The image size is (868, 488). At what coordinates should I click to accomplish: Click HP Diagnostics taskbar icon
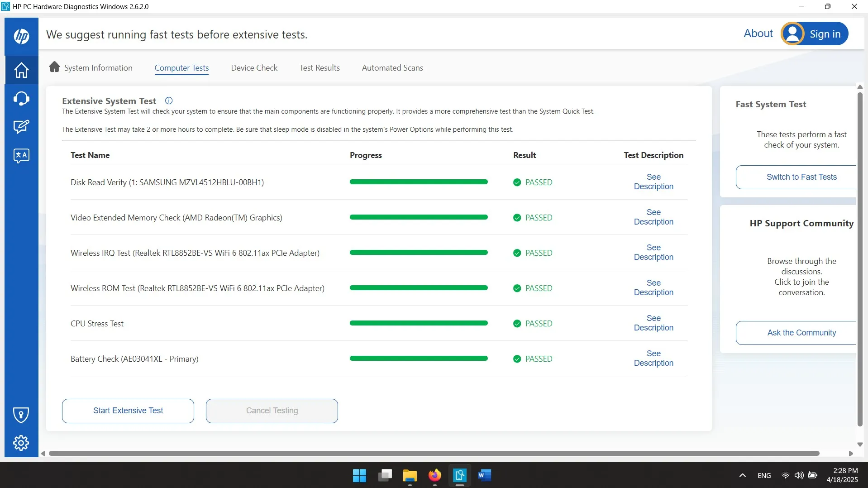click(459, 475)
